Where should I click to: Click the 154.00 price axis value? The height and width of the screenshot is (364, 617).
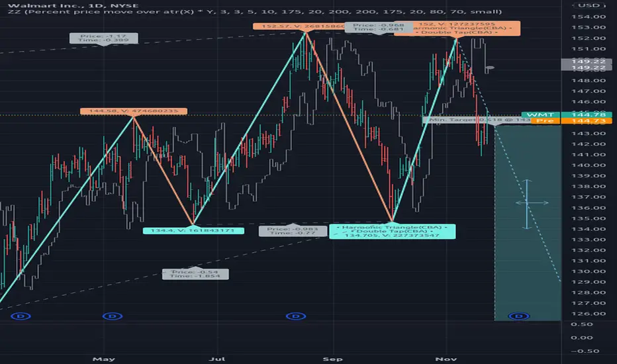[x=589, y=17]
